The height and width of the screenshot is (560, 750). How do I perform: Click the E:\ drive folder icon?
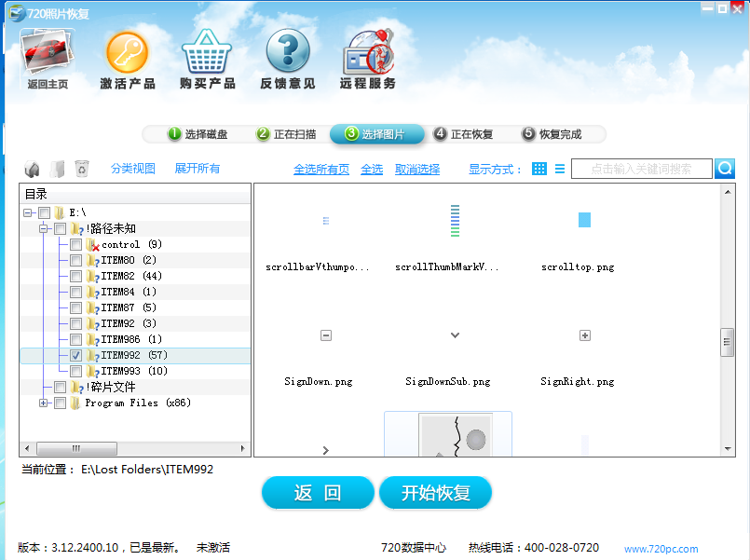pos(60,212)
